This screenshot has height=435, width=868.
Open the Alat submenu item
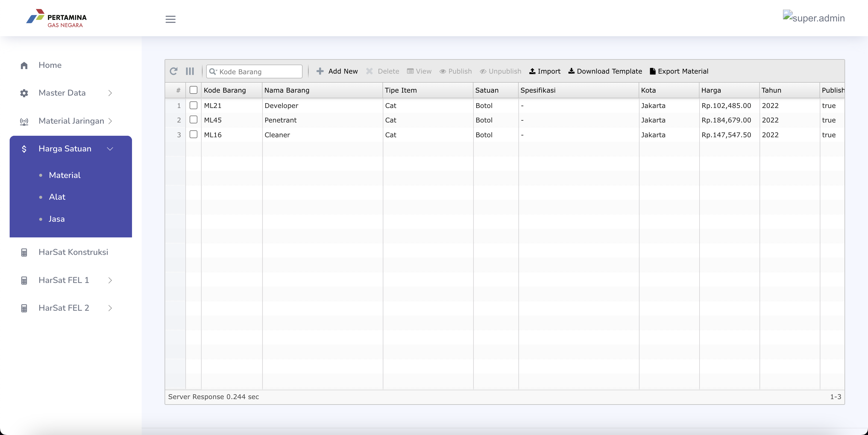(57, 197)
